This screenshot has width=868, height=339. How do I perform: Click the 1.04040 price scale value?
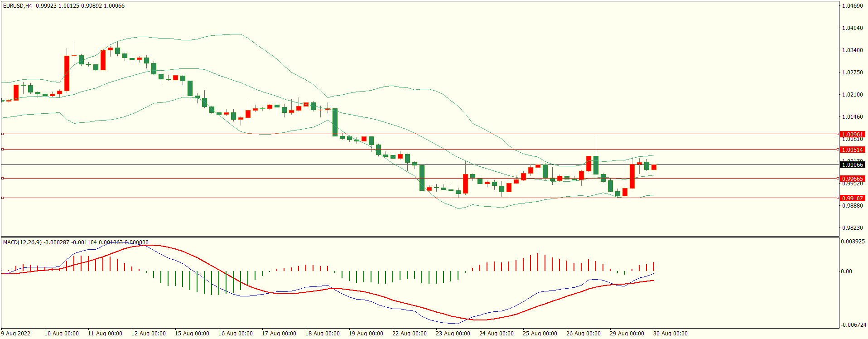pyautogui.click(x=852, y=28)
